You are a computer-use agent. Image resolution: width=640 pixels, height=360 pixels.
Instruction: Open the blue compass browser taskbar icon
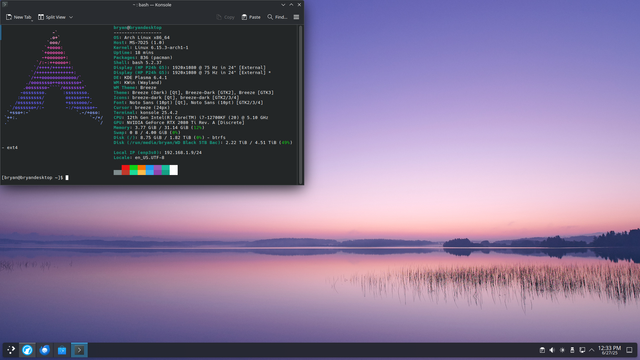point(27,350)
